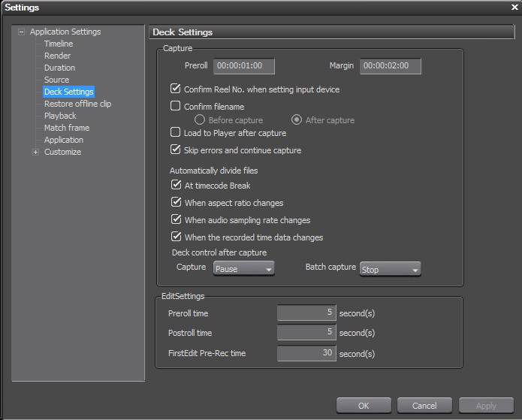Collapse the Application Settings tree node

21,32
